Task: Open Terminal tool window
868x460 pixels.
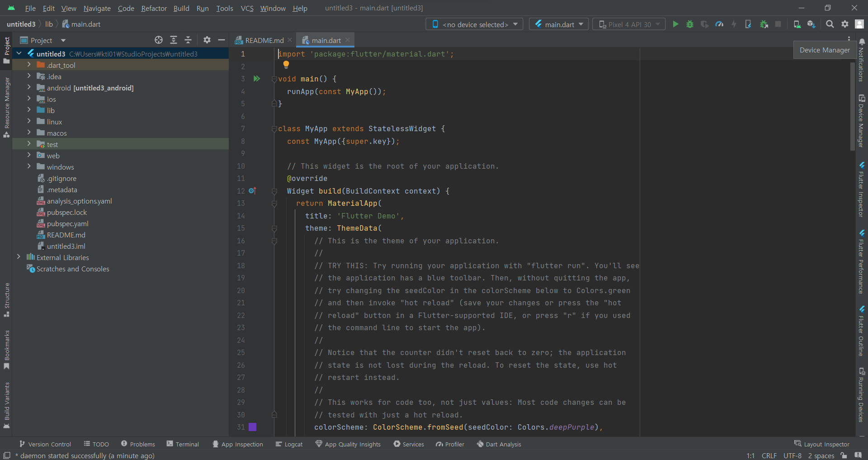Action: [183, 444]
